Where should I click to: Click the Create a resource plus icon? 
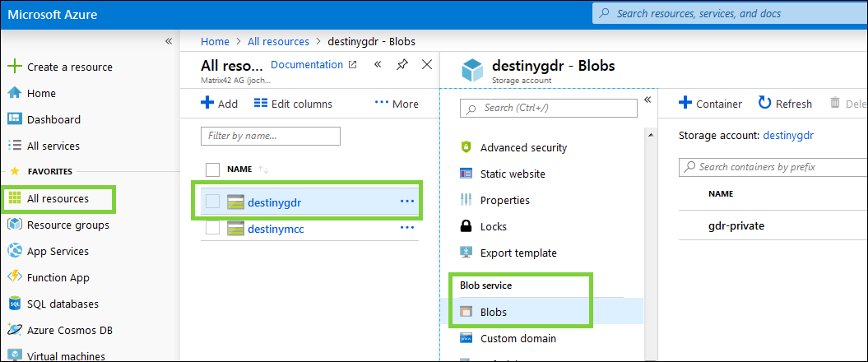click(14, 67)
